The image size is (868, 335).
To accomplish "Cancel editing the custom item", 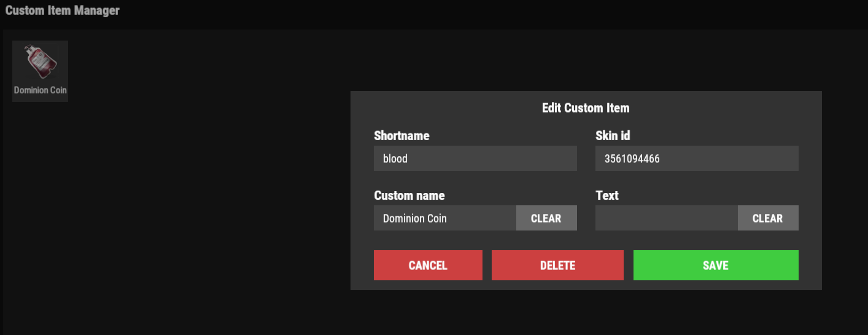I will [x=428, y=266].
